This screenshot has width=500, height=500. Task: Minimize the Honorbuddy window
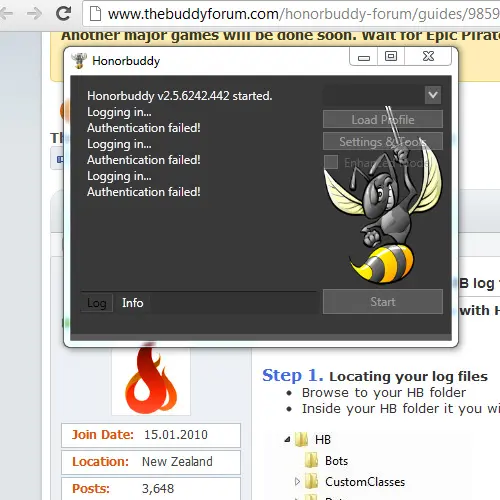point(364,57)
